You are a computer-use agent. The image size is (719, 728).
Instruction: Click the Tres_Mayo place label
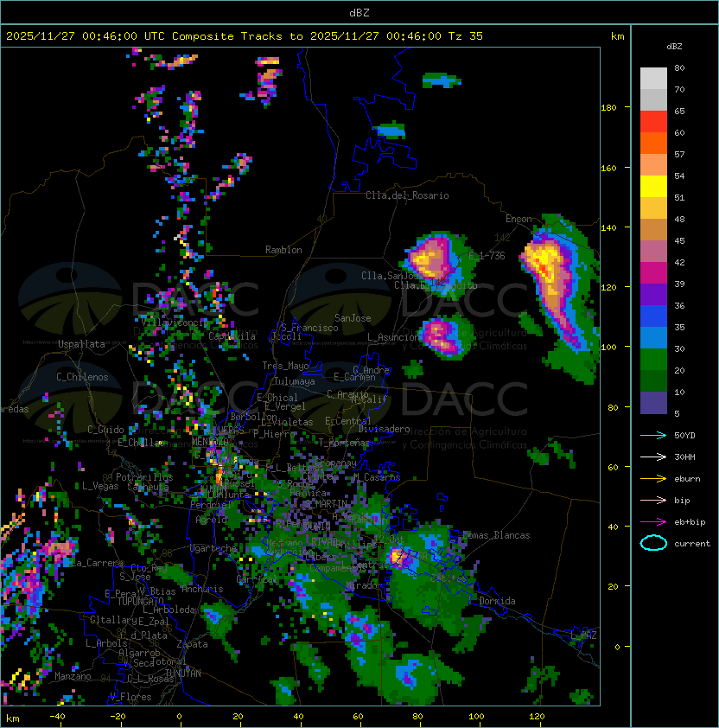285,366
